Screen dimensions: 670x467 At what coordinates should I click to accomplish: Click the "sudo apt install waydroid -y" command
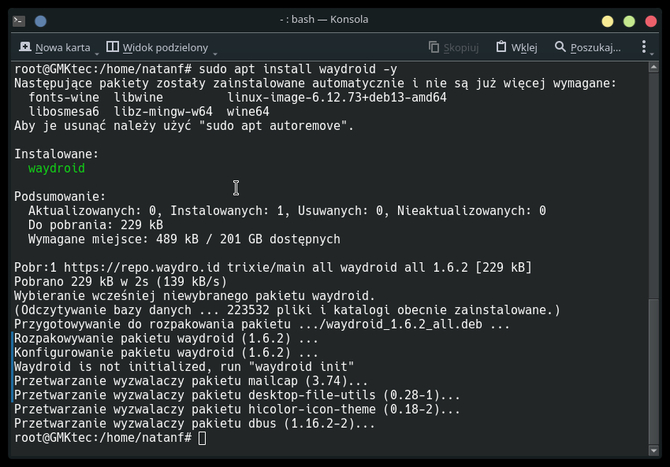[x=298, y=69]
